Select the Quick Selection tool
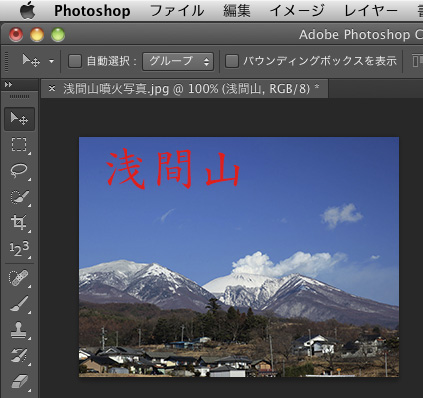The width and height of the screenshot is (423, 398). pyautogui.click(x=19, y=197)
